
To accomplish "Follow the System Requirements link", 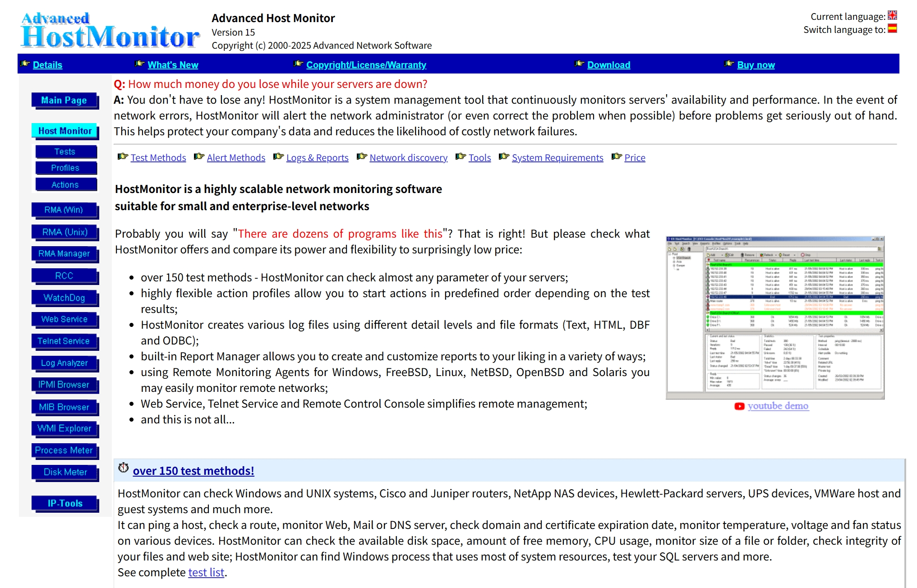I will 558,158.
